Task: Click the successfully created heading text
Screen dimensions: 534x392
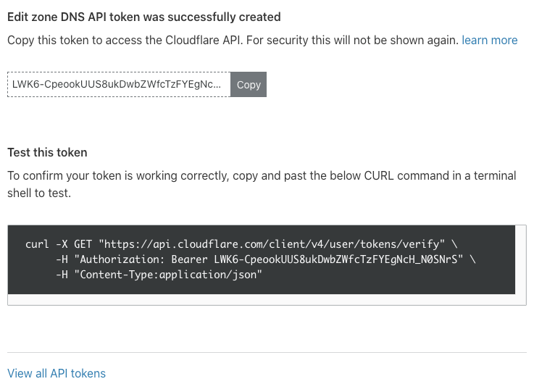Action: point(143,17)
